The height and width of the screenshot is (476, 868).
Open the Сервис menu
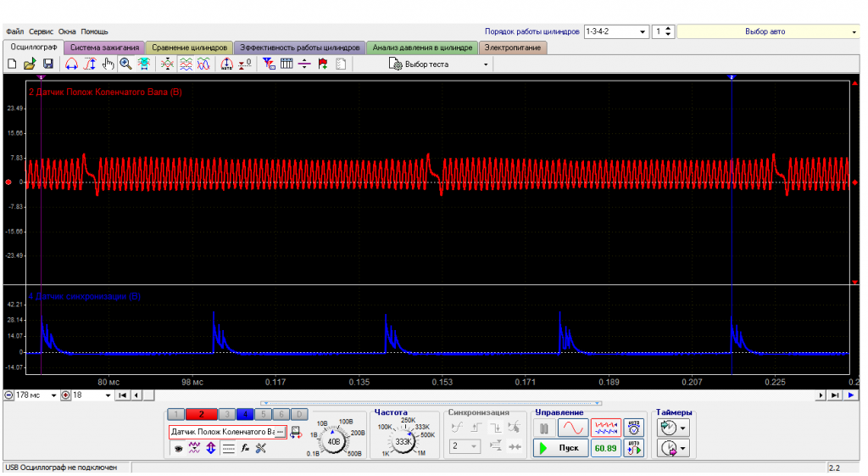click(41, 31)
